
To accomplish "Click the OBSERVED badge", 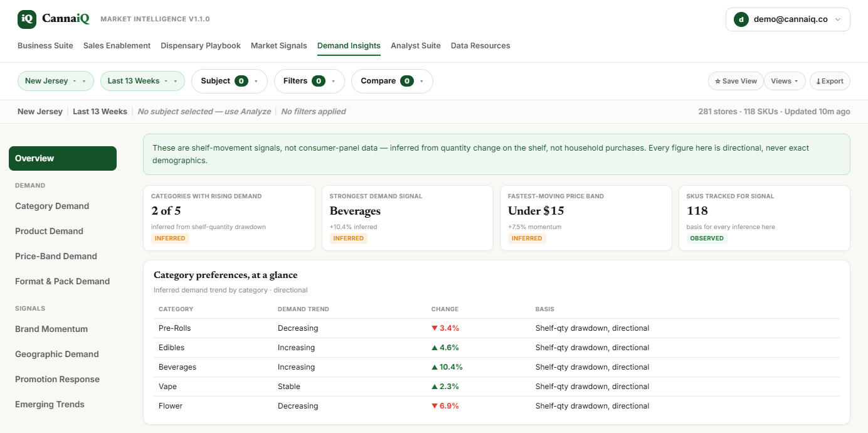I will point(707,238).
